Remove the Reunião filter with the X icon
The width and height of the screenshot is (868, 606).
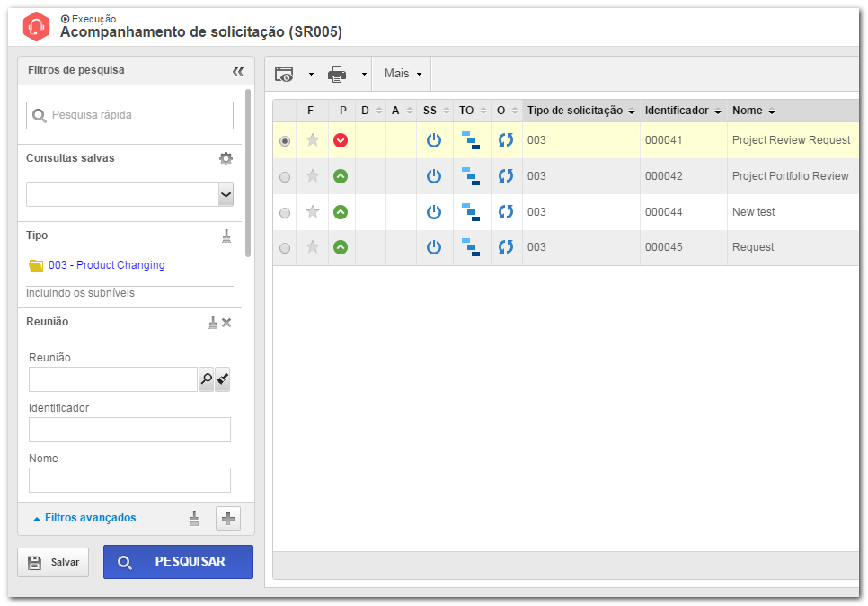tap(226, 323)
